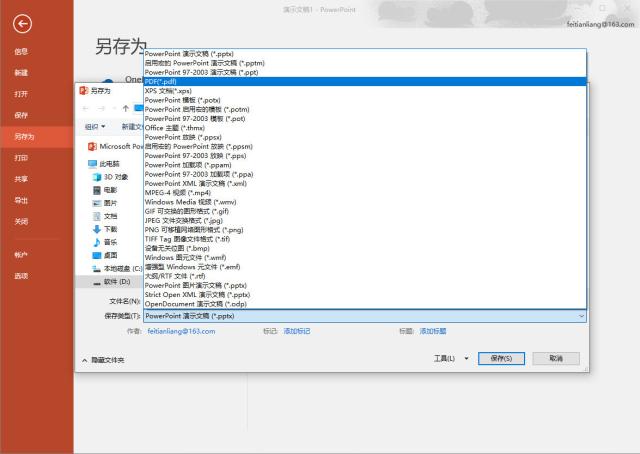This screenshot has height=454, width=640.
Task: Open 帐户 in the red sidebar
Action: click(21, 255)
